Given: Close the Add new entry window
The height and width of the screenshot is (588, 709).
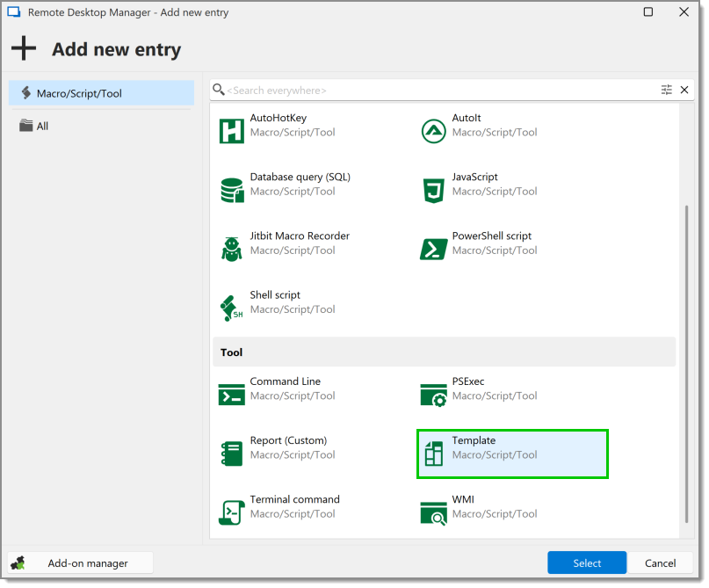Looking at the screenshot, I should (x=684, y=11).
